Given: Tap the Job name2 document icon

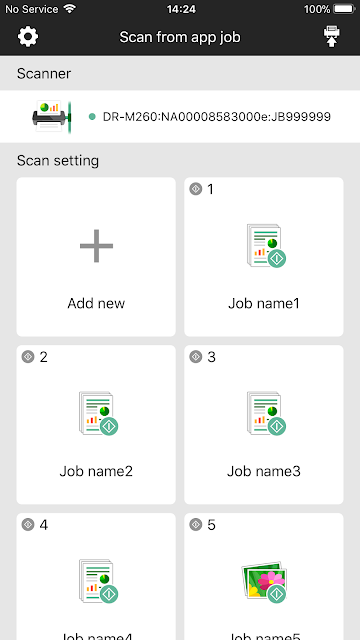Looking at the screenshot, I should click(98, 413).
